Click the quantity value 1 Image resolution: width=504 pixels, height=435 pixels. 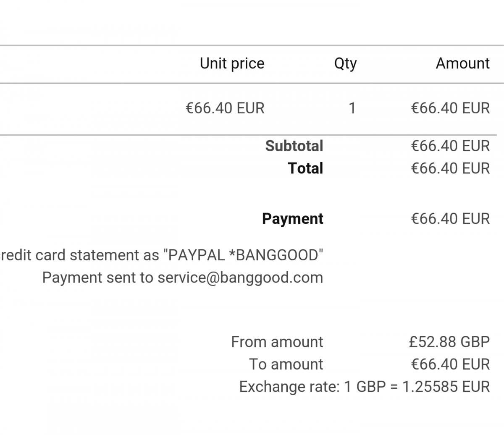pos(352,108)
